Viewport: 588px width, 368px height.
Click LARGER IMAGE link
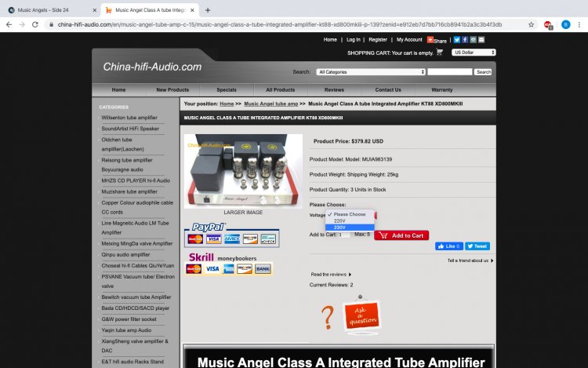(243, 213)
